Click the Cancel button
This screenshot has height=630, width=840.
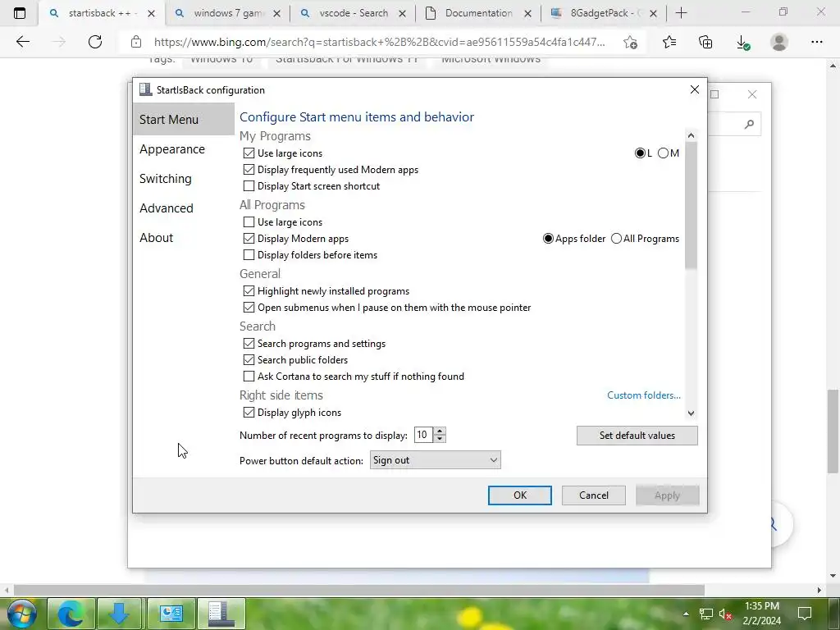(594, 495)
